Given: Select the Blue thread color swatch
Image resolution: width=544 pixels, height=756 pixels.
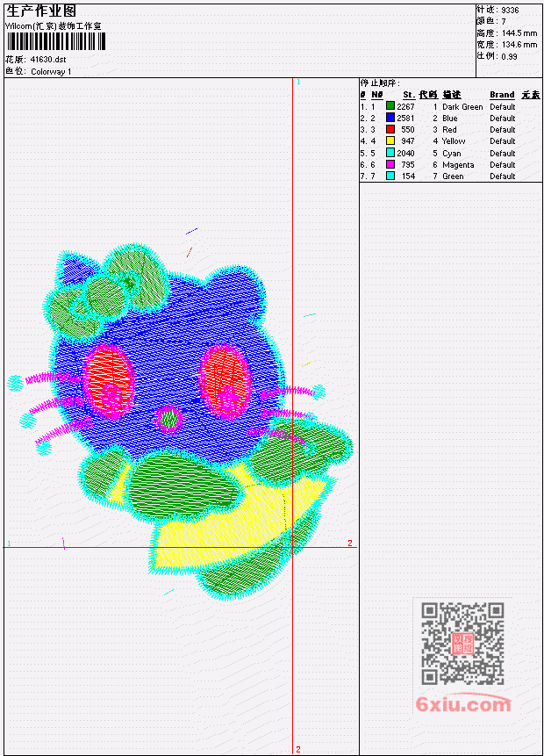Looking at the screenshot, I should click(x=390, y=118).
